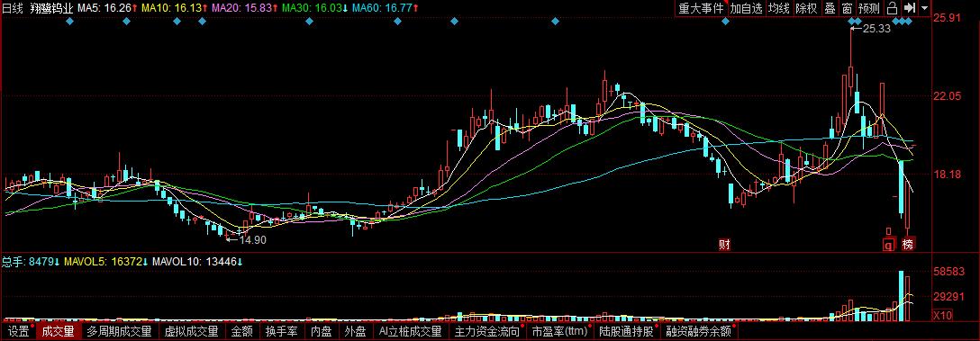Click the red 财 financial marker icon
The image size is (980, 341).
(x=724, y=245)
